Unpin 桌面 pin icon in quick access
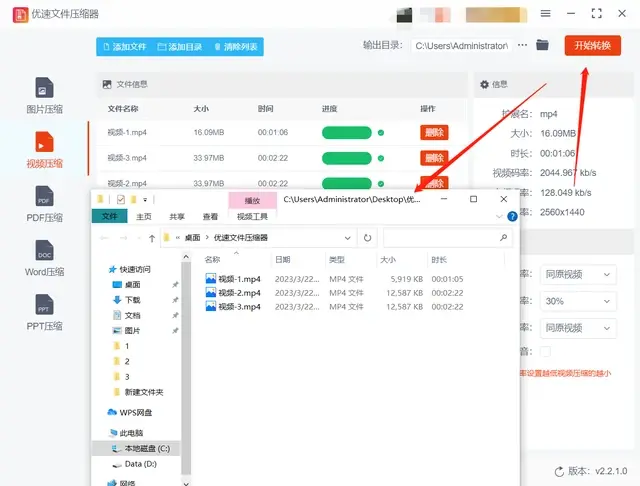The height and width of the screenshot is (486, 640). coord(175,284)
